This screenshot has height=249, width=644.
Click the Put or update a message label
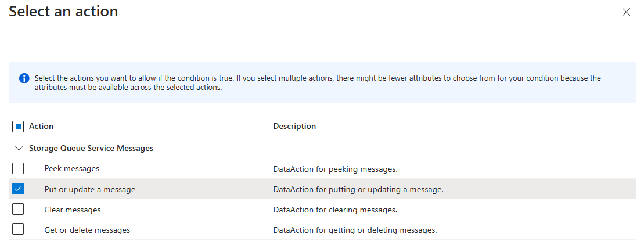click(x=90, y=189)
